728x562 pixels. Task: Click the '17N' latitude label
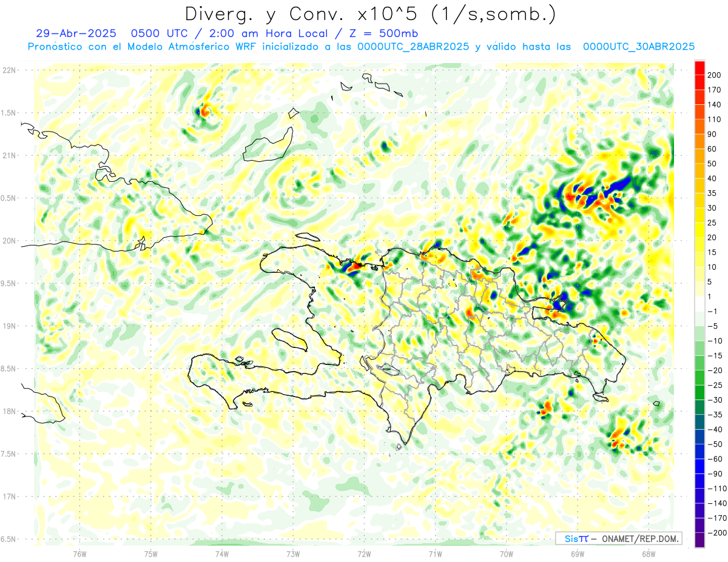[x=9, y=497]
